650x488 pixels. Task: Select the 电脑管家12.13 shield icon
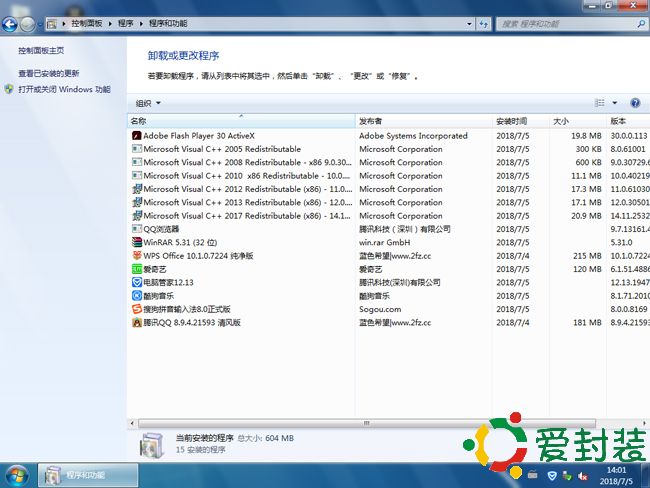136,282
